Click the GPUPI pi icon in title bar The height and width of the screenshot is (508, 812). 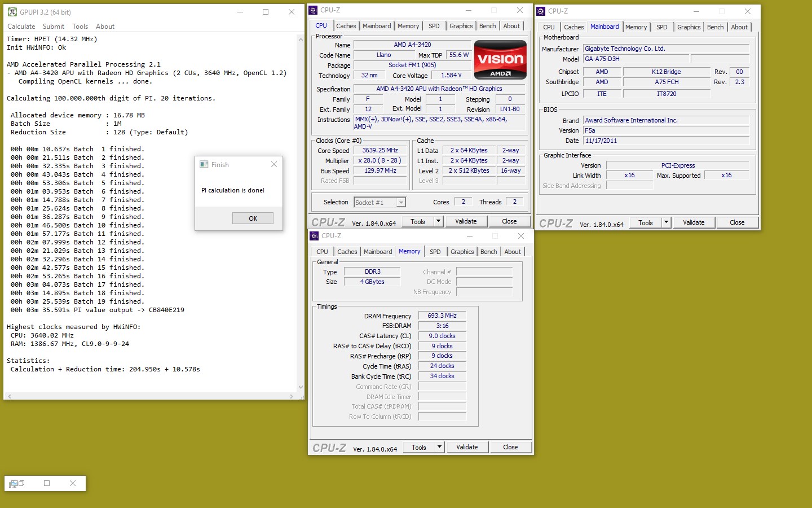tap(12, 12)
